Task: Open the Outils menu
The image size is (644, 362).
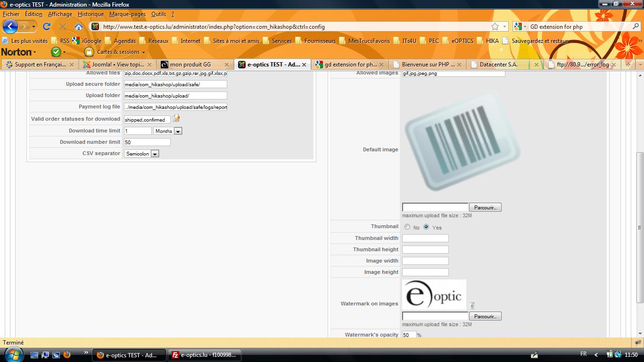Action: [159, 14]
